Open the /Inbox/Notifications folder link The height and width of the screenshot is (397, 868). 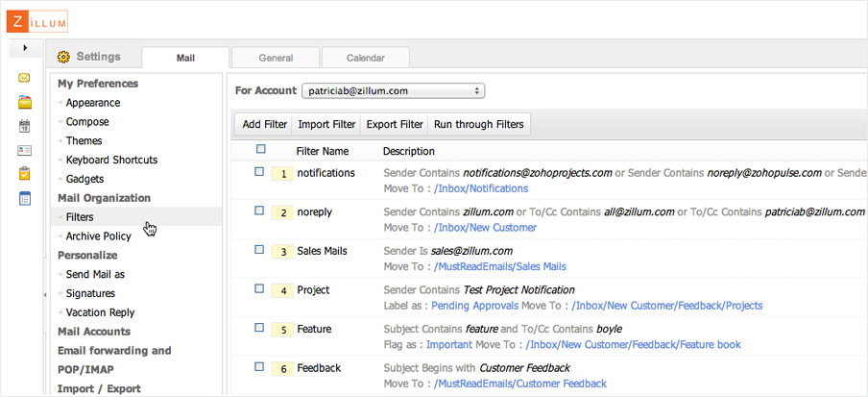click(481, 188)
